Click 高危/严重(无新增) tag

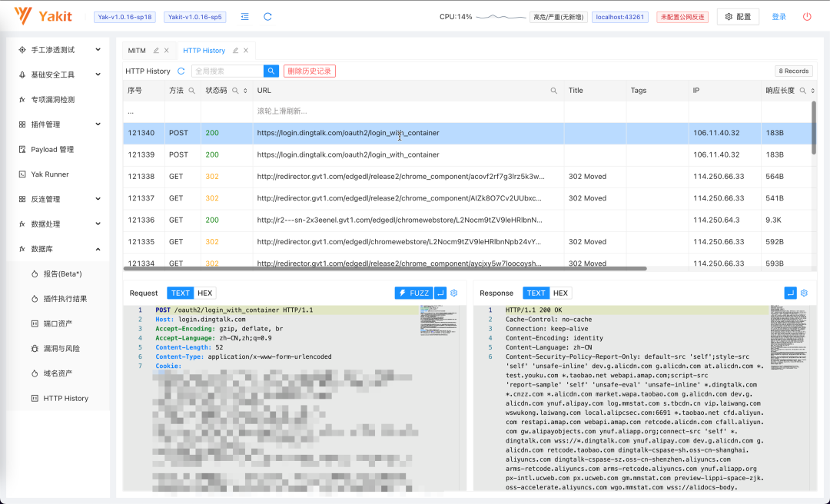[x=559, y=17]
